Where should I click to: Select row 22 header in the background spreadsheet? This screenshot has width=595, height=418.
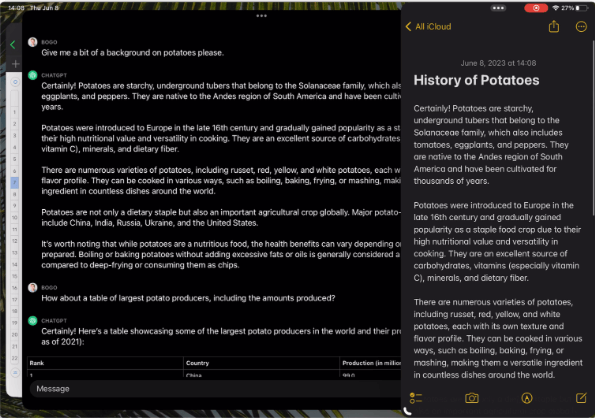(x=14, y=358)
